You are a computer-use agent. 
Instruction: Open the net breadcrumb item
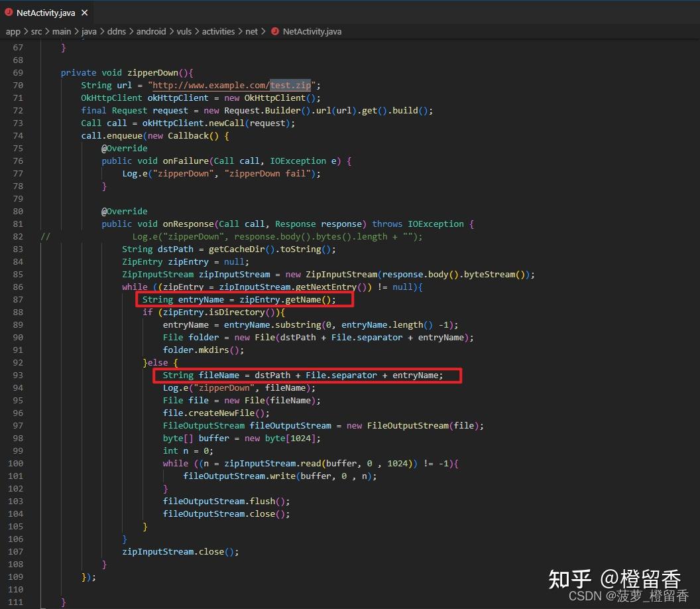pos(251,31)
